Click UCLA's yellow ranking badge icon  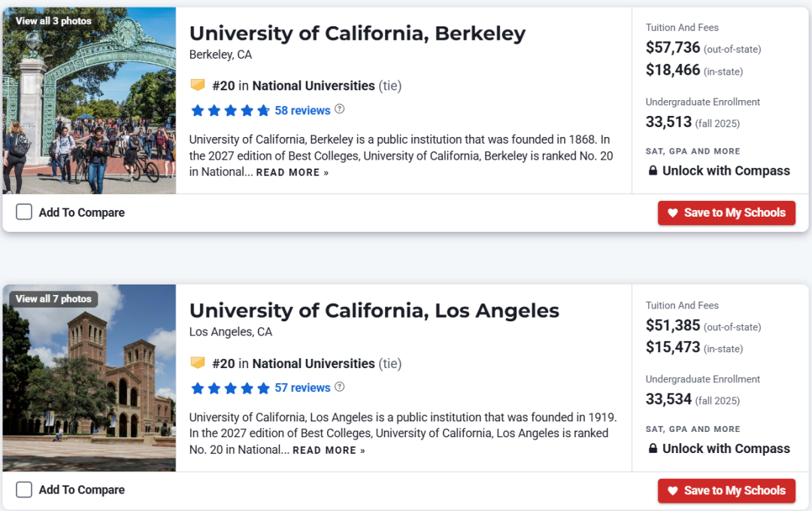[198, 363]
